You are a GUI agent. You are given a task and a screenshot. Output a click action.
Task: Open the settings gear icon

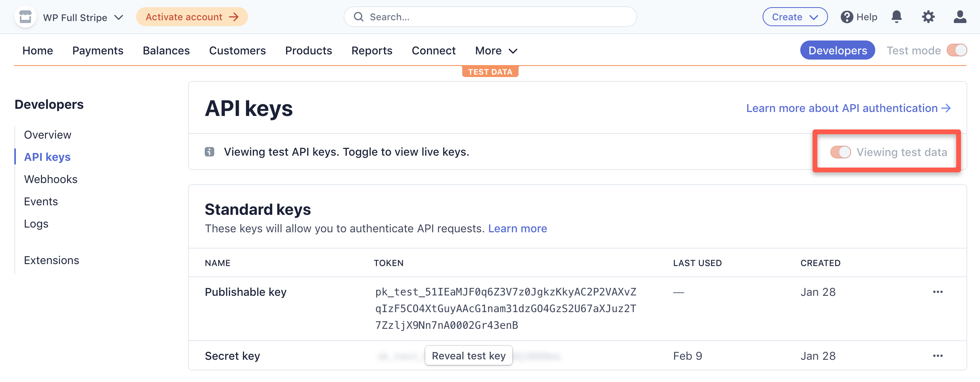tap(928, 17)
